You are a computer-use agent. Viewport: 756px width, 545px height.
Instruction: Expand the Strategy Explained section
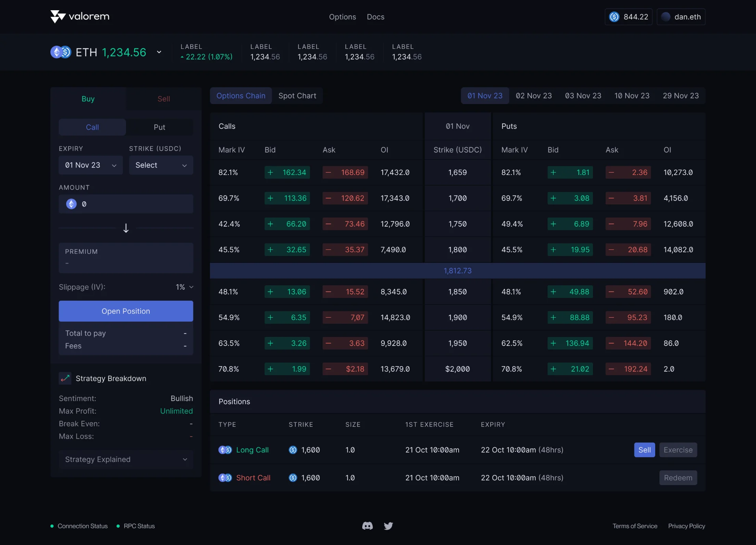click(x=126, y=459)
